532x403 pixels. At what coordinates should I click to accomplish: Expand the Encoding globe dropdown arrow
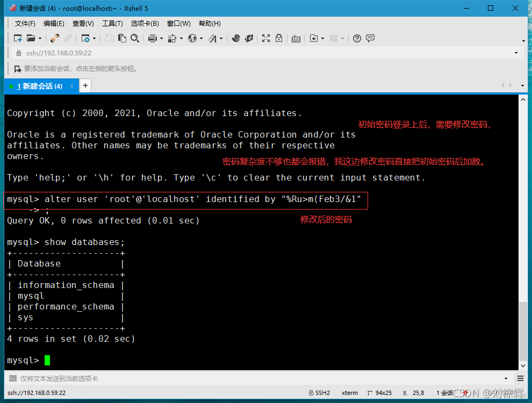[x=201, y=39]
